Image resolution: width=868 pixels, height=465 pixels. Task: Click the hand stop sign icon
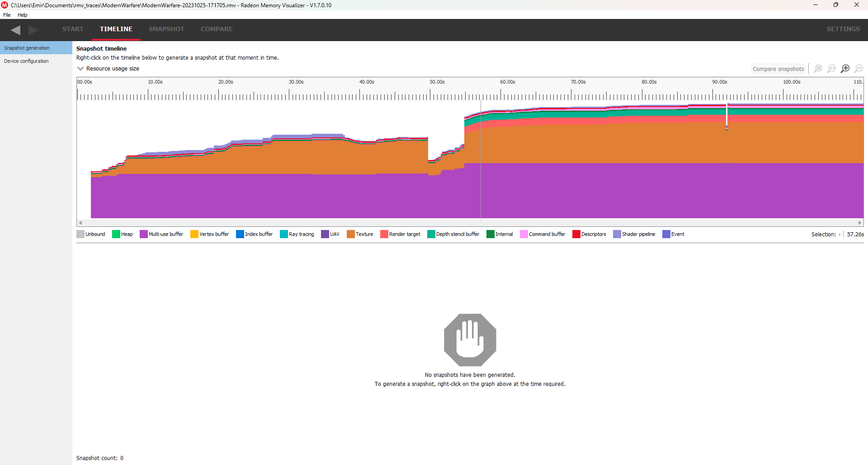point(470,340)
